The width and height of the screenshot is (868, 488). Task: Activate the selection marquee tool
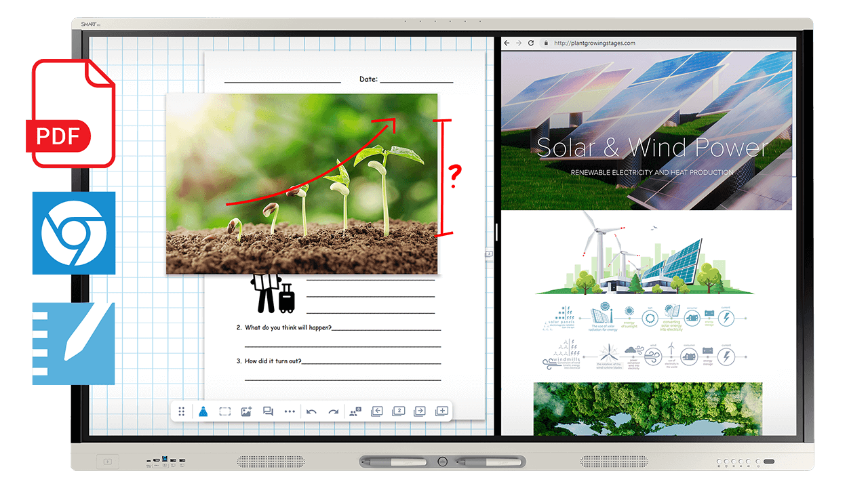224,411
